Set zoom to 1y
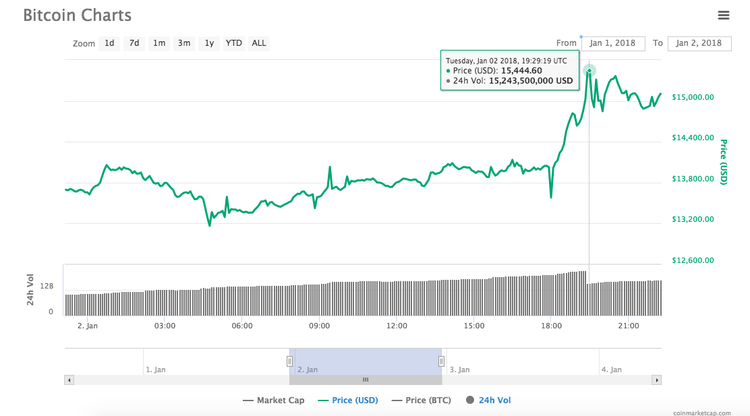 pos(209,43)
